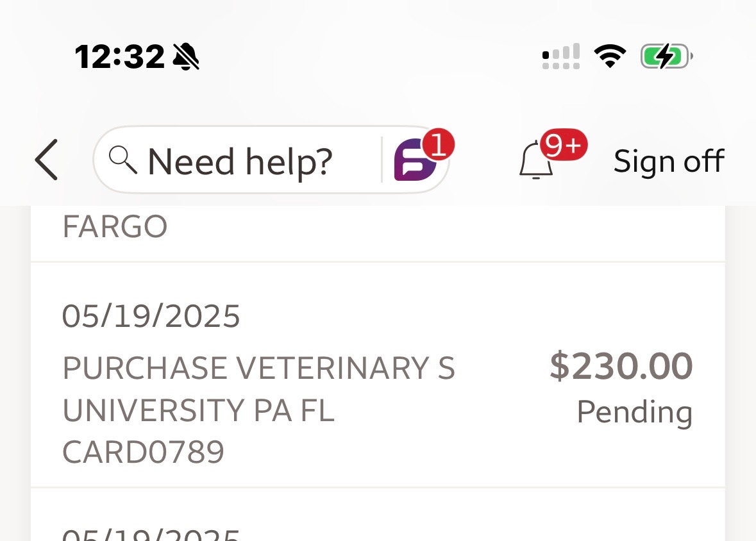Image resolution: width=756 pixels, height=541 pixels.
Task: Tap the cellular signal bars
Action: click(561, 56)
